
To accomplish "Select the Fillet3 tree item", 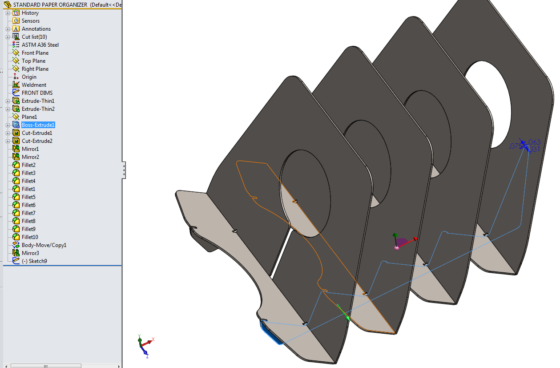I will 24,173.
